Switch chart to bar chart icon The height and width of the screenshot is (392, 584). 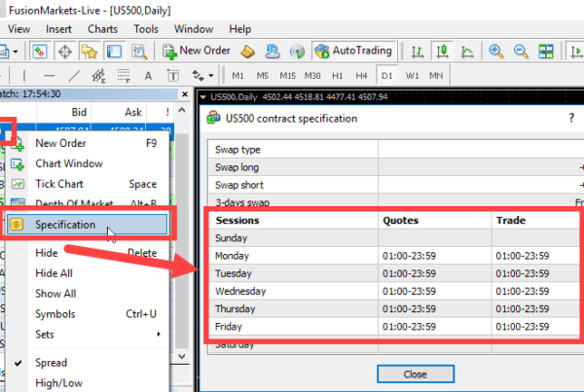[x=418, y=52]
